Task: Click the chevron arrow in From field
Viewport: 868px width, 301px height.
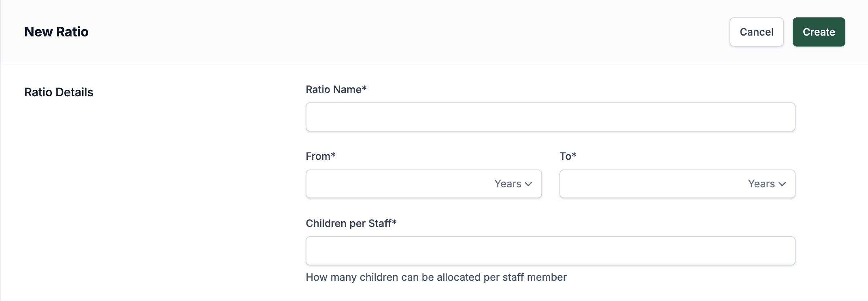Action: click(x=528, y=184)
